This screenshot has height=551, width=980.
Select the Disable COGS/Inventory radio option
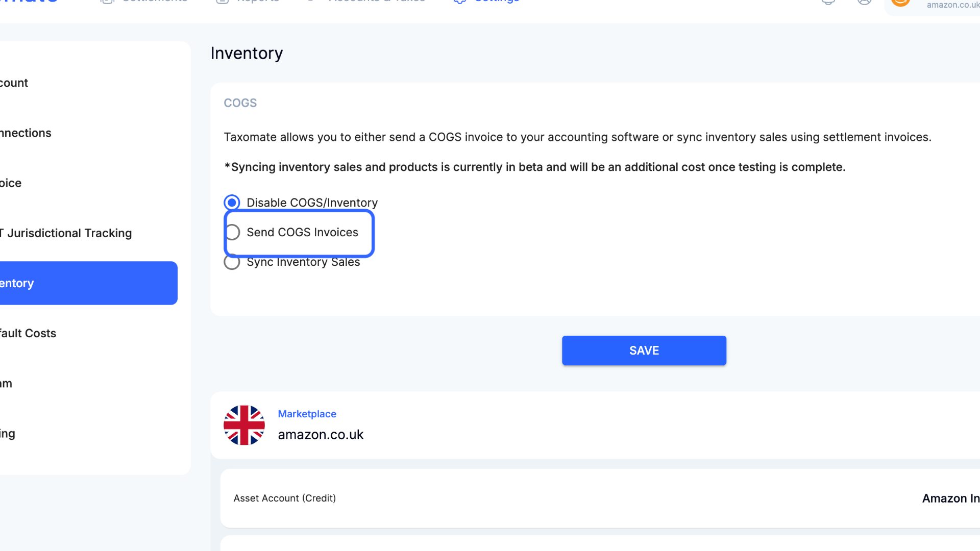pyautogui.click(x=232, y=203)
